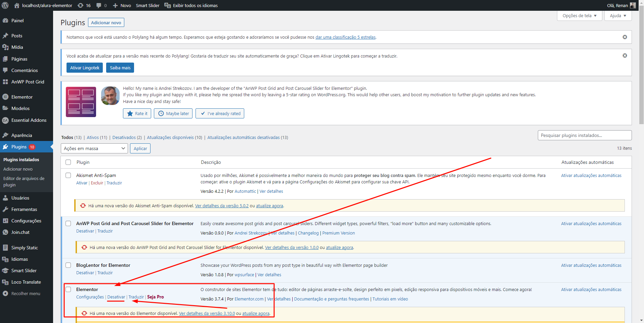Open the Ações em massa dropdown
The height and width of the screenshot is (323, 644).
pyautogui.click(x=94, y=148)
